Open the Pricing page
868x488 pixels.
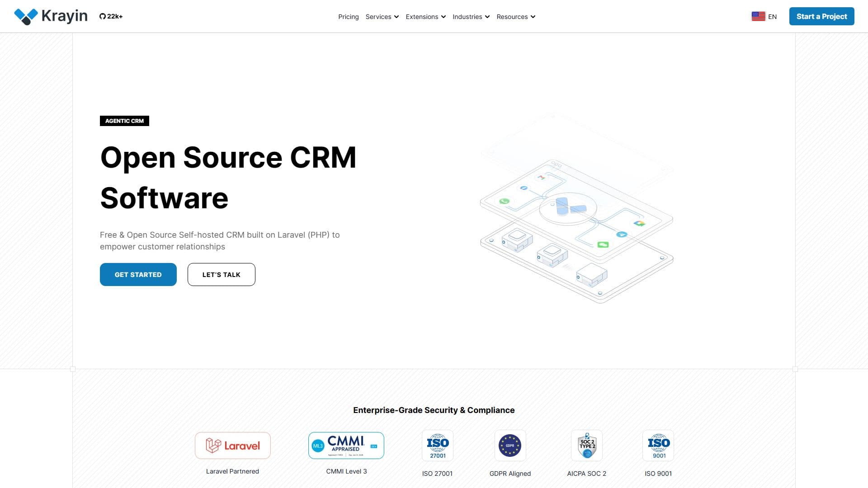pos(349,17)
